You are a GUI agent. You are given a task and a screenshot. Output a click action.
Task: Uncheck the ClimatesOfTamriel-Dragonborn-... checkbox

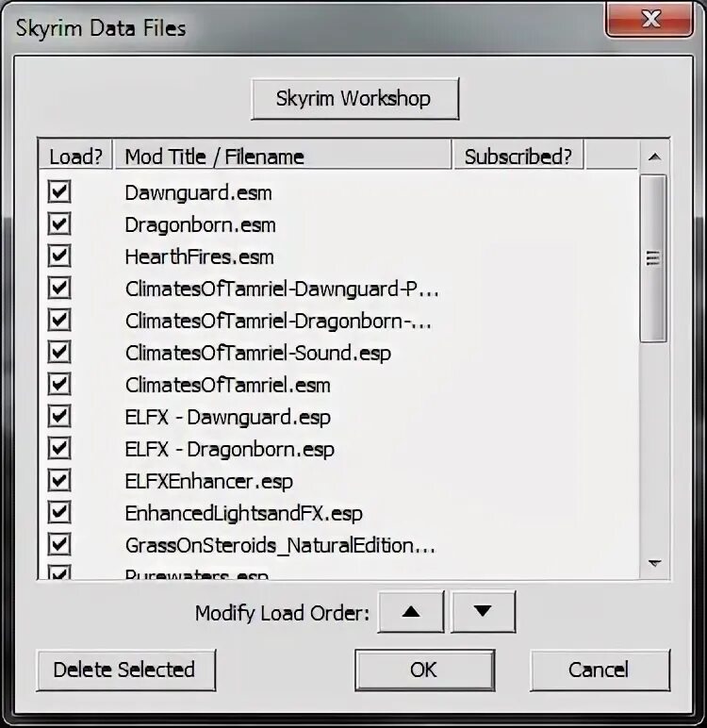click(59, 320)
